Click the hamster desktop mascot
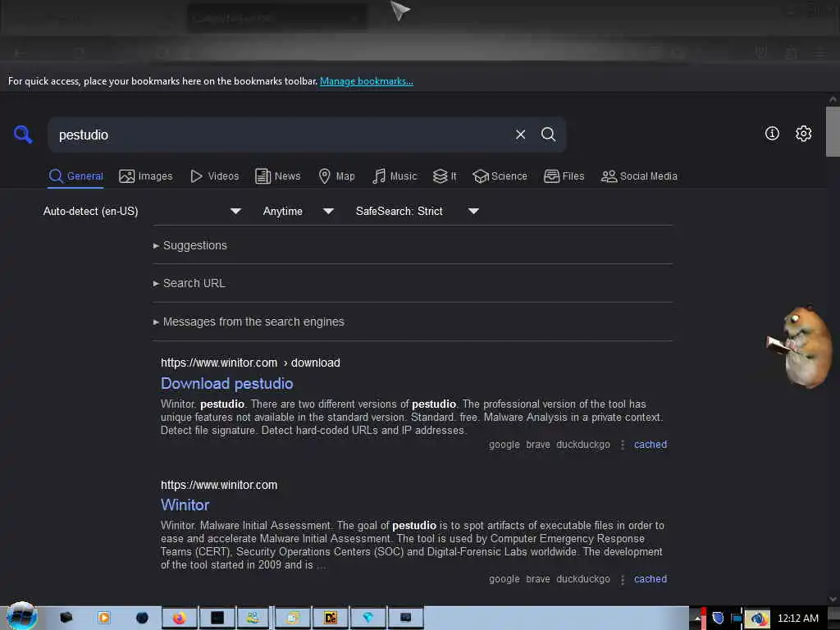This screenshot has height=630, width=840. pyautogui.click(x=801, y=347)
